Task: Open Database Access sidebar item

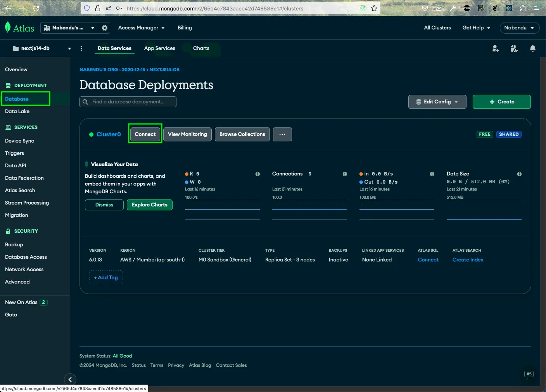Action: (x=26, y=257)
